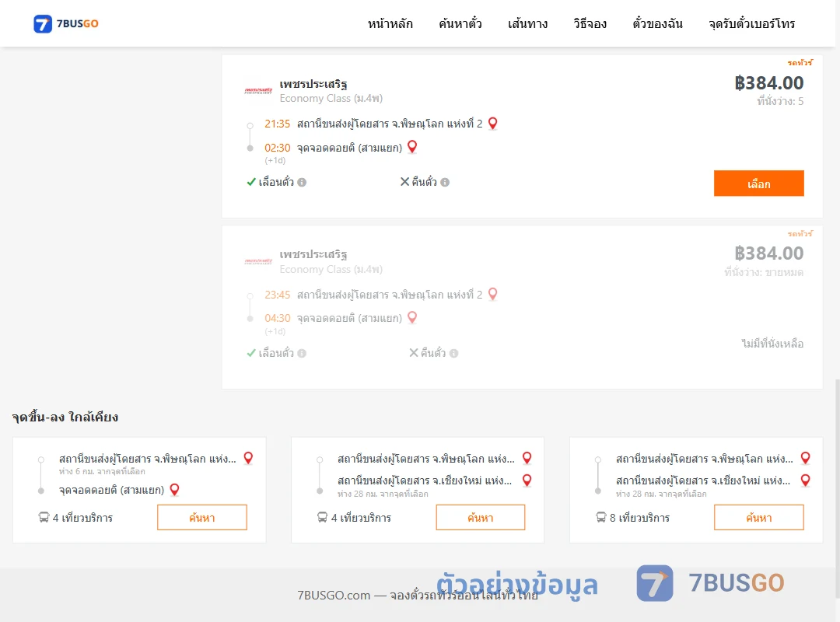Screen dimensions: 840x622
Task: Click ห่าง 6 กม. จากจุดที่เลือก text
Action: click(102, 471)
